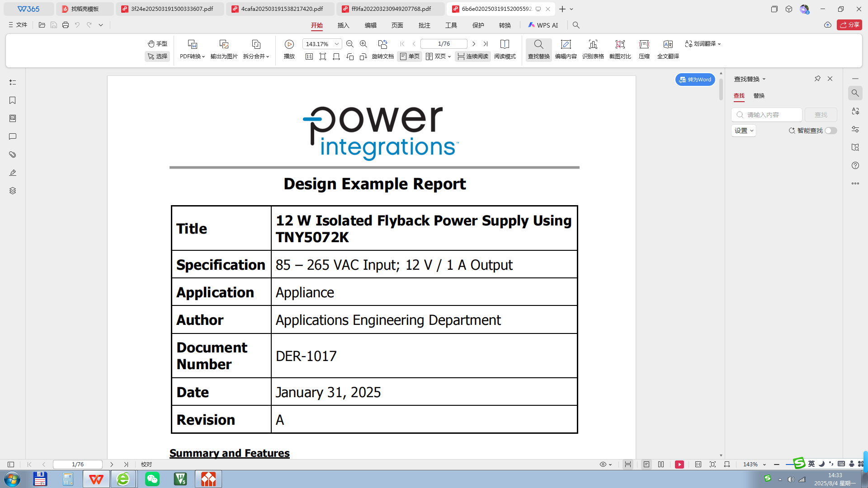Click the 分享 share button
The height and width of the screenshot is (488, 868).
pyautogui.click(x=849, y=25)
